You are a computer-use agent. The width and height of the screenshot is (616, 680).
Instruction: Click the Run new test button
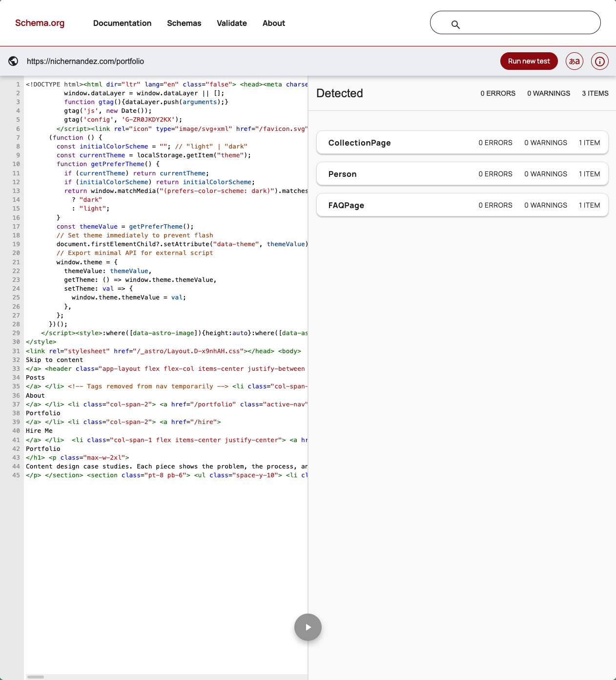click(529, 61)
